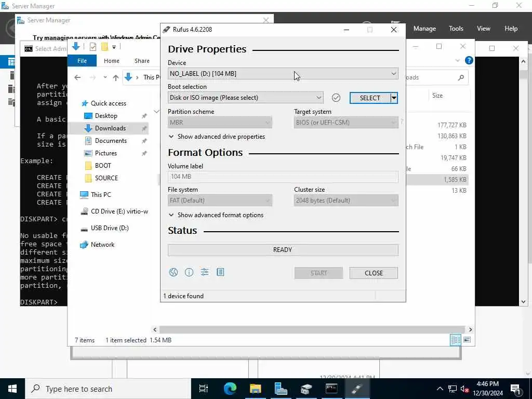
Task: Click the quick access toolbar customize arrow
Action: point(114,47)
